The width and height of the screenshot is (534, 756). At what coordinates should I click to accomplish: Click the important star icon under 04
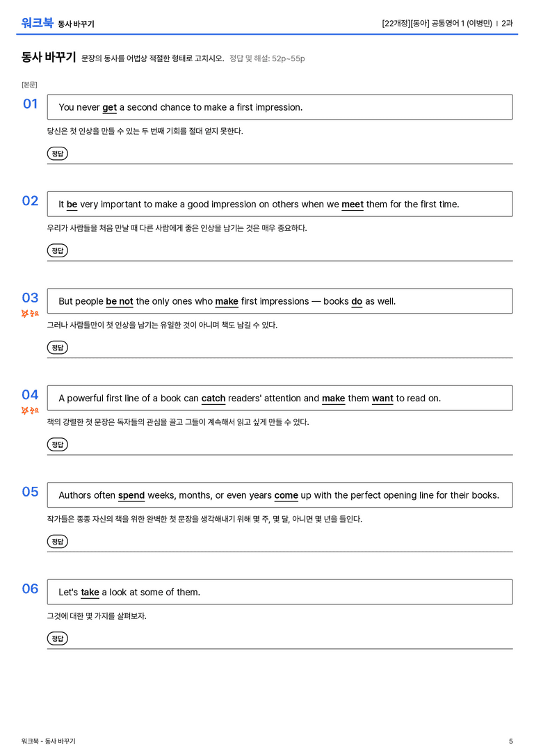(25, 411)
